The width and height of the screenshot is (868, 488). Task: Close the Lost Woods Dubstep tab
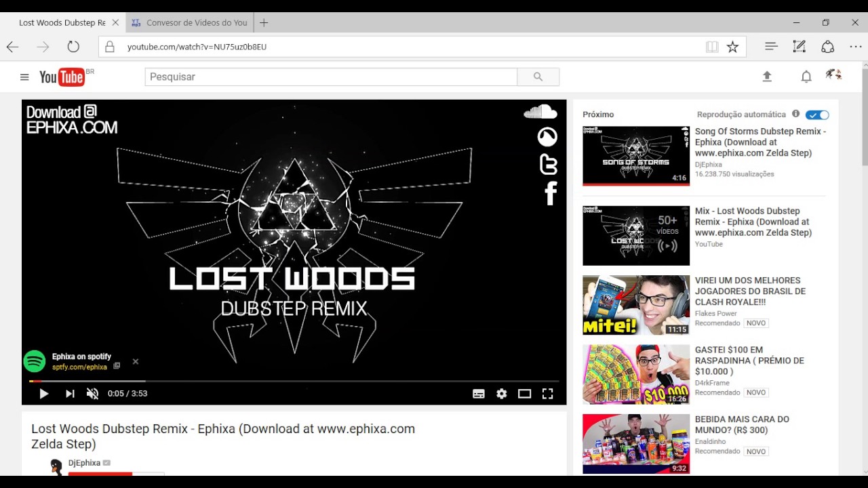coord(115,22)
